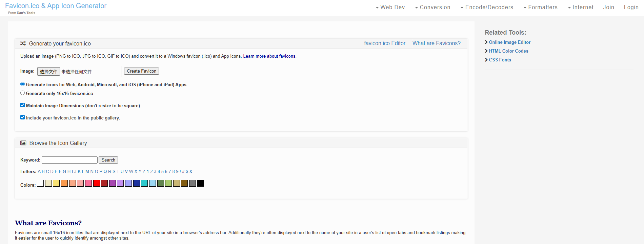Click the picture icon beside Browse the Icon Gallery

23,143
